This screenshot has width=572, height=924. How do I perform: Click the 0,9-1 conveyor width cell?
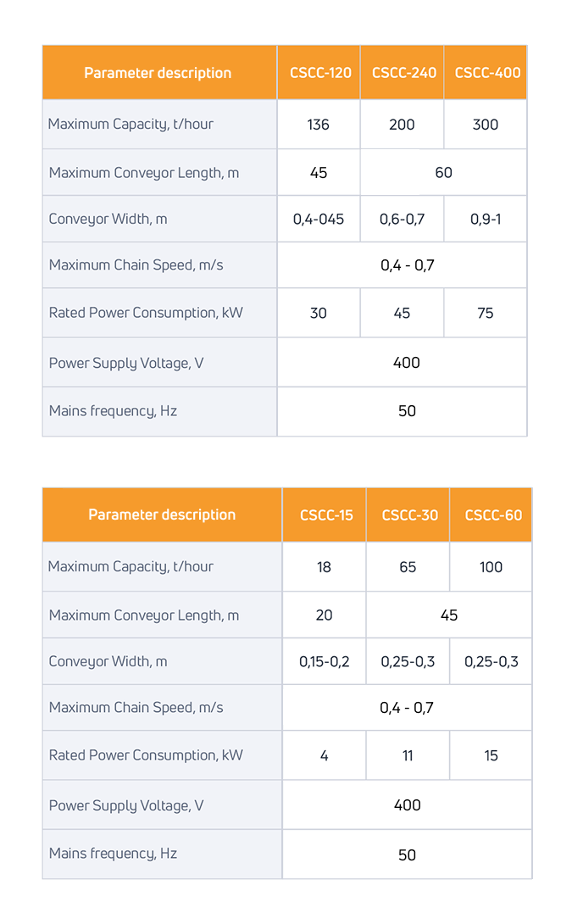(486, 219)
